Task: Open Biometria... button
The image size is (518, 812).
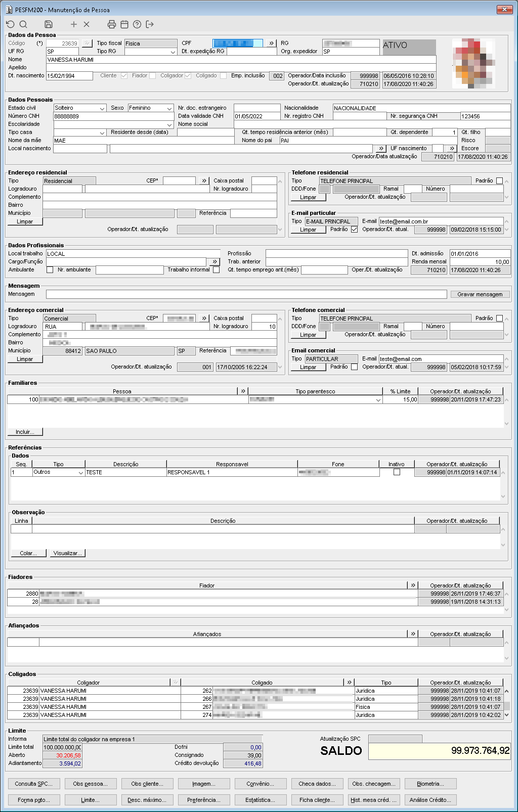Action: pos(431,784)
